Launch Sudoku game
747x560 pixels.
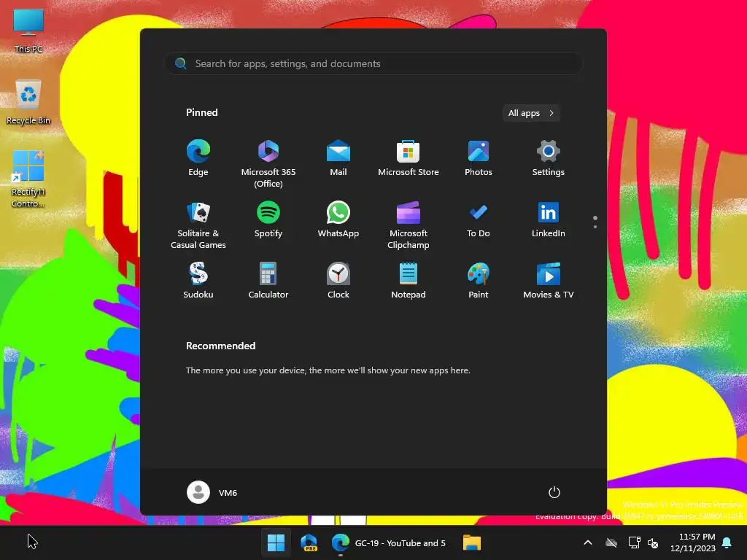pos(198,281)
